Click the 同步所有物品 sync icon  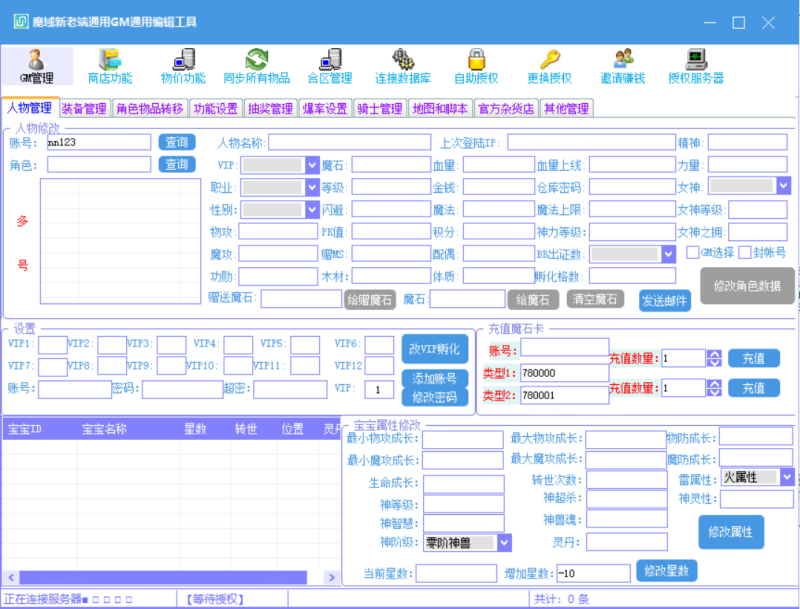pos(257,66)
